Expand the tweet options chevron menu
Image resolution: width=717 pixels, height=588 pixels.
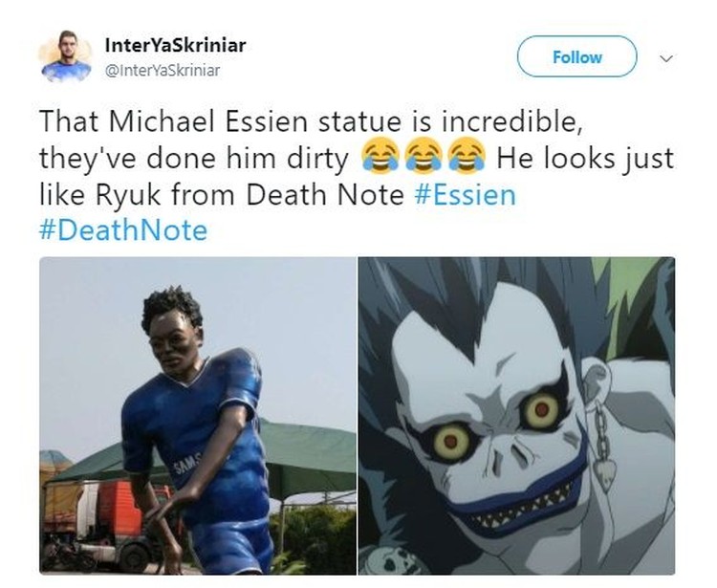[666, 58]
